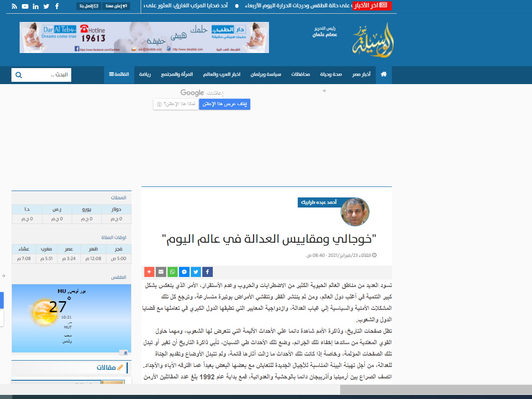This screenshot has width=532, height=399.
Task: Click the LinkedIn icon in top bar
Action: coord(36,6)
